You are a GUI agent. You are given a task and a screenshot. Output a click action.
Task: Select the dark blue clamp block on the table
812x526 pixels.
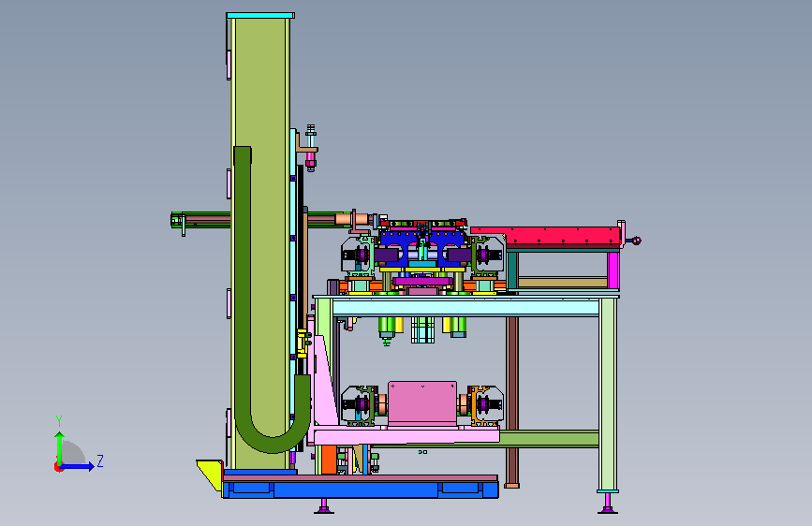click(422, 249)
